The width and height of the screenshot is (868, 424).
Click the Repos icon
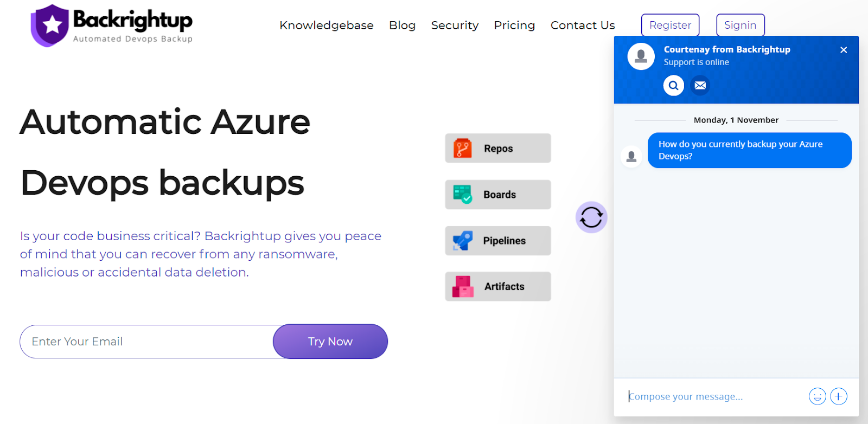point(463,148)
